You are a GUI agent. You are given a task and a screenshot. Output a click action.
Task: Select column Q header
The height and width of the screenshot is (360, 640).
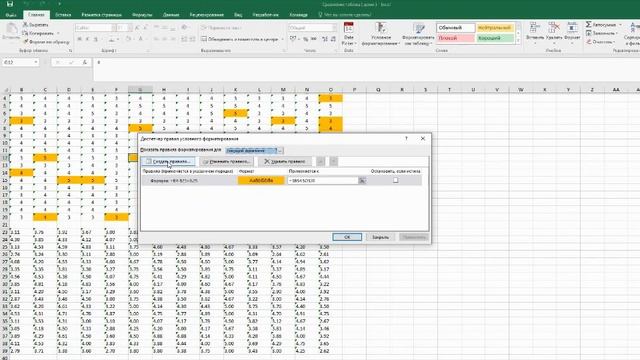click(x=378, y=89)
